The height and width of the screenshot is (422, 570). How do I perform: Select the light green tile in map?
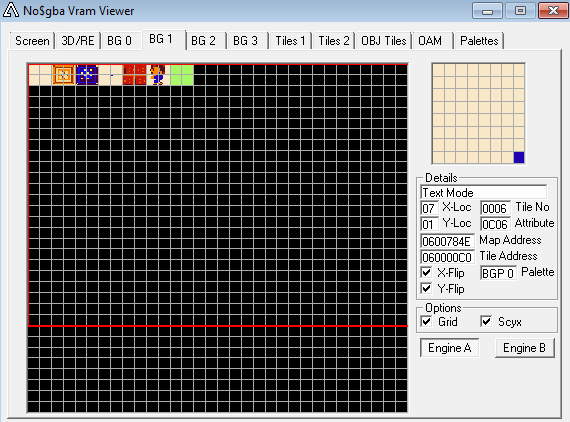point(182,75)
